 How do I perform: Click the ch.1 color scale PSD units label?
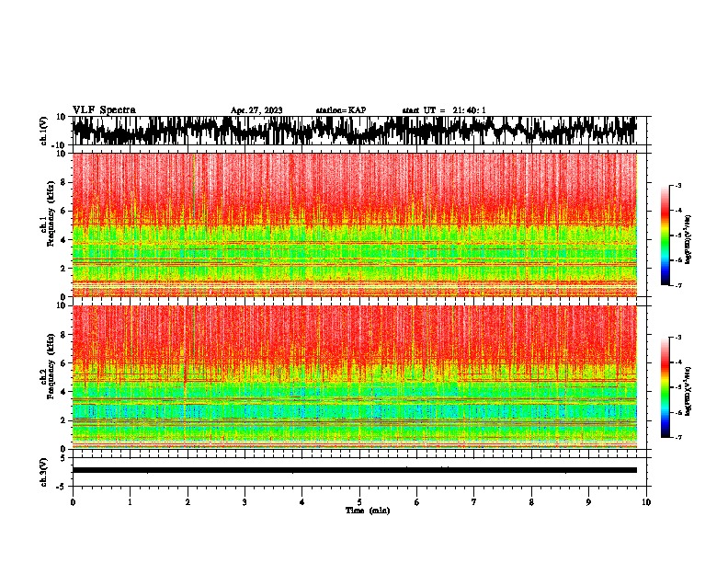(x=688, y=240)
